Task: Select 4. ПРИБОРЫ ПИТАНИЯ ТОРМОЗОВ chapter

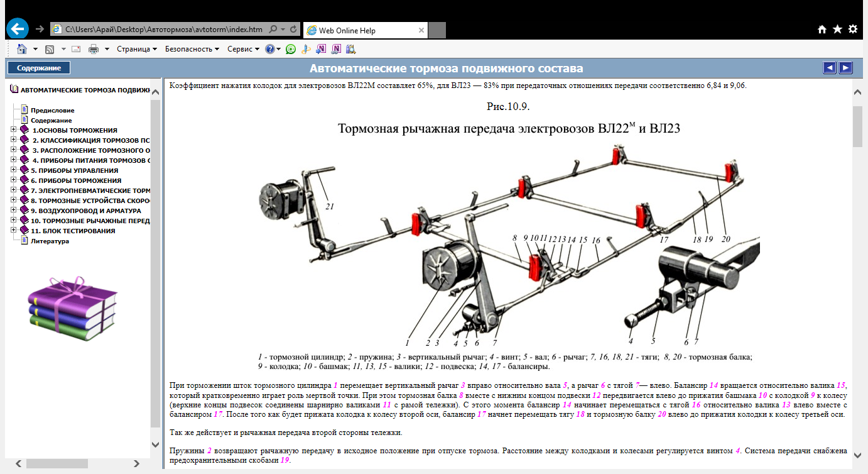Action: [x=92, y=160]
